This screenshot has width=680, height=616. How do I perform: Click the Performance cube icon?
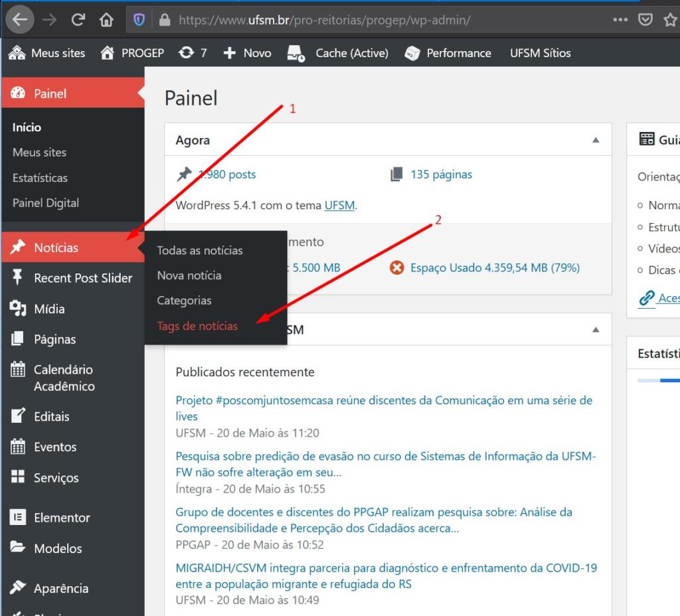(x=412, y=53)
